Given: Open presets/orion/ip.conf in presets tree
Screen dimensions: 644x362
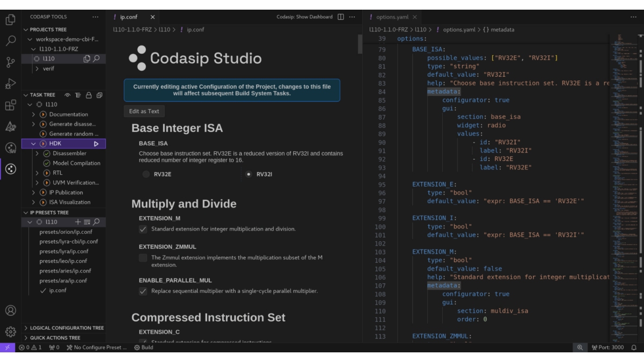Looking at the screenshot, I should (x=65, y=232).
